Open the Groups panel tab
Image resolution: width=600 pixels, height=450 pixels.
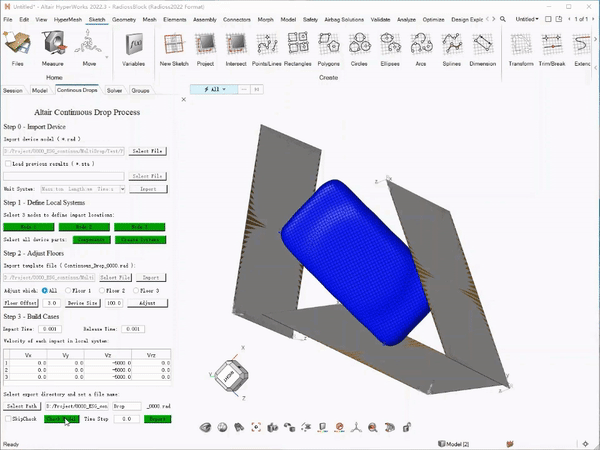click(x=140, y=91)
